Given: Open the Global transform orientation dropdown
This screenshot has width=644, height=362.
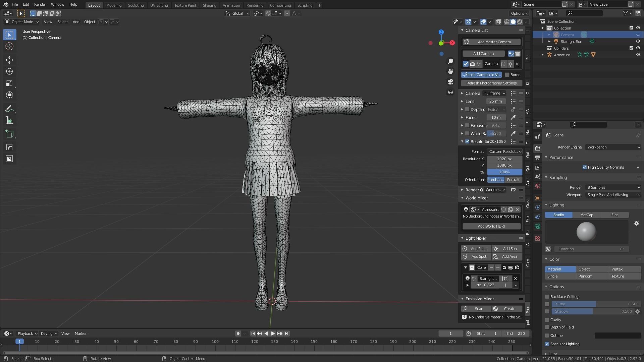Looking at the screenshot, I should pos(237,13).
